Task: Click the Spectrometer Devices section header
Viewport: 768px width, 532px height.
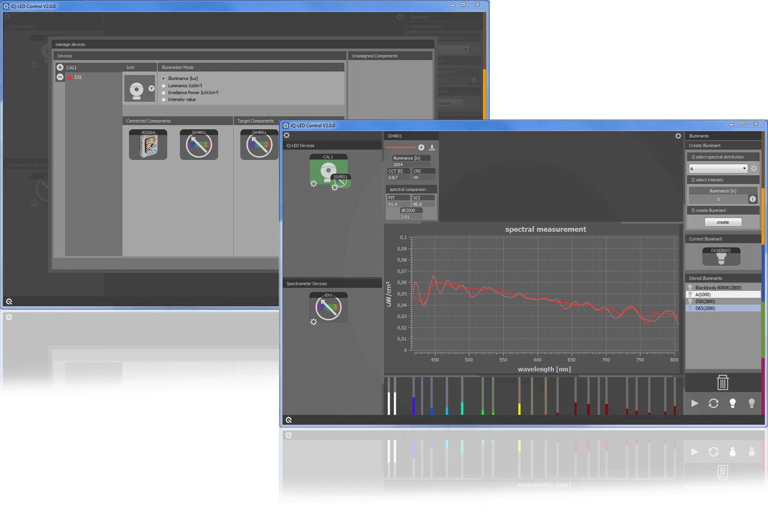Action: tap(332, 283)
